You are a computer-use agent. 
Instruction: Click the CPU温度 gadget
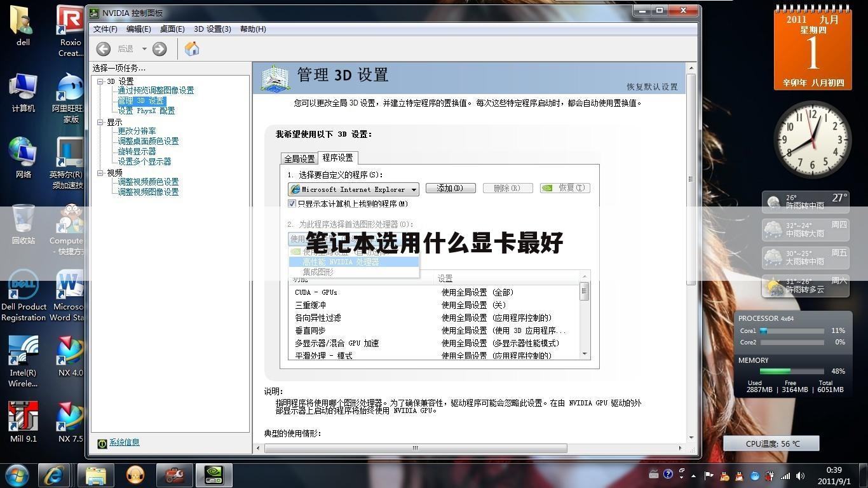coord(771,444)
